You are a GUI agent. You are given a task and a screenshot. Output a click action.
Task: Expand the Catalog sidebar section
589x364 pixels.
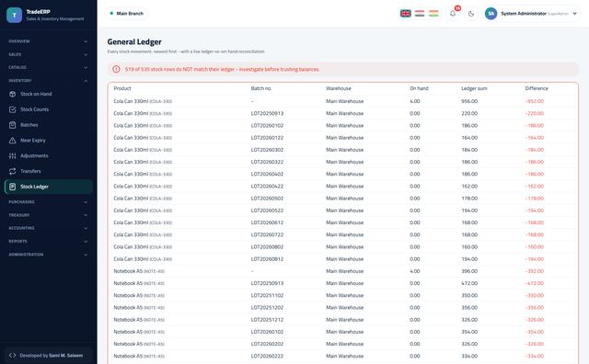49,67
